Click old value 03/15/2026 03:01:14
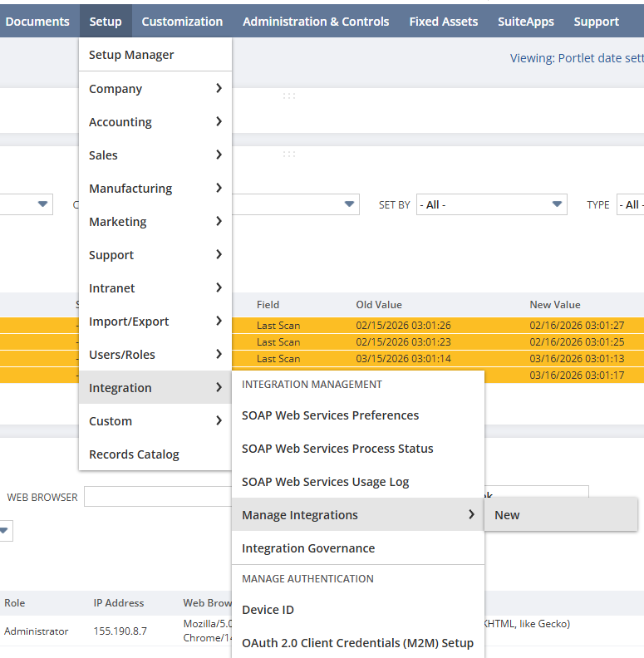Image resolution: width=644 pixels, height=658 pixels. click(x=404, y=359)
